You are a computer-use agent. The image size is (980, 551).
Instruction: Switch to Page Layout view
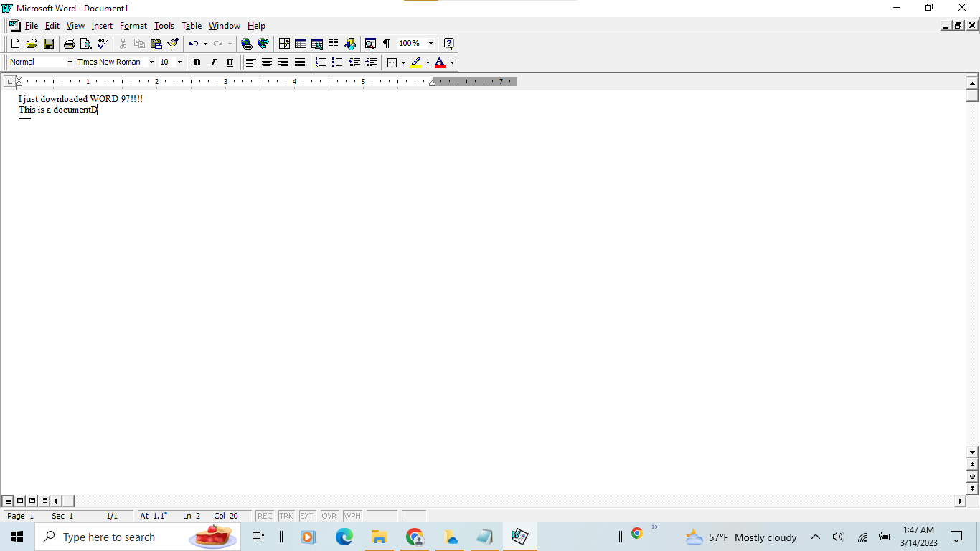32,500
